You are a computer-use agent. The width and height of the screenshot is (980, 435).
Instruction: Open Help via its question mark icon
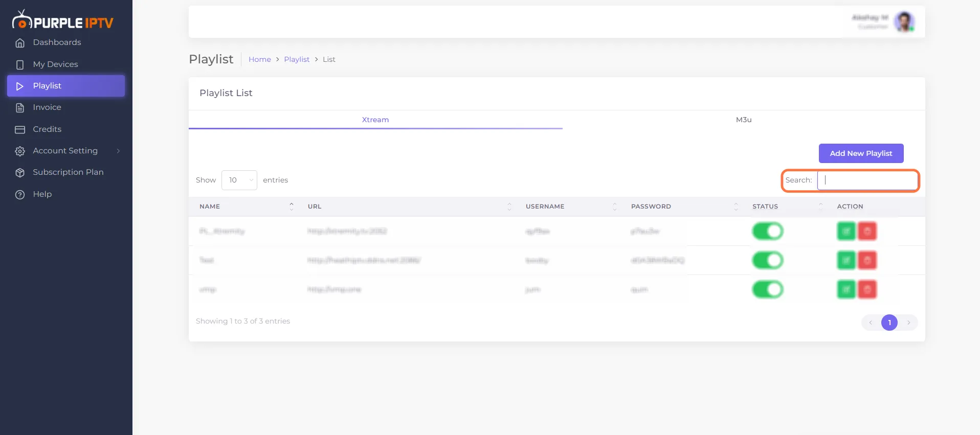(20, 195)
